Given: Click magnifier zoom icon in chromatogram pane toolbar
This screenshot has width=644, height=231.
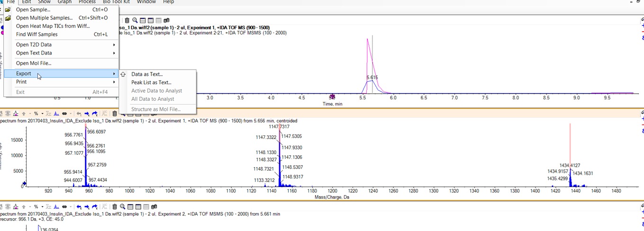Looking at the screenshot, I should 135,20.
